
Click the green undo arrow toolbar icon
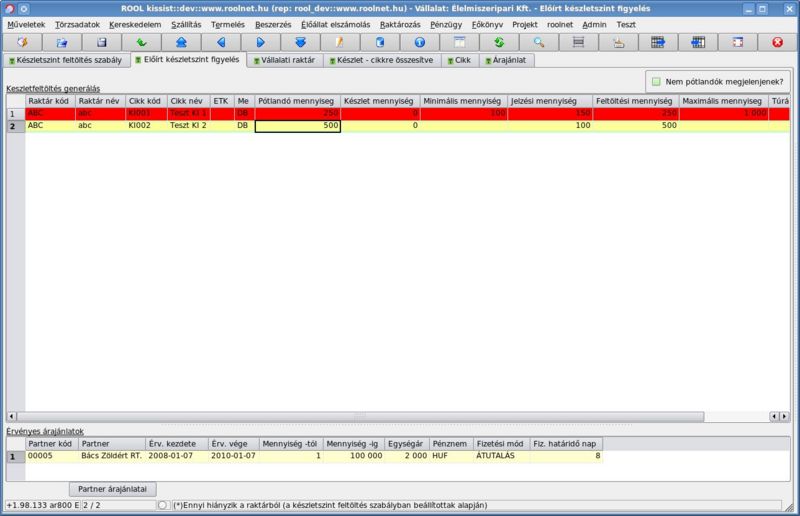tap(141, 42)
